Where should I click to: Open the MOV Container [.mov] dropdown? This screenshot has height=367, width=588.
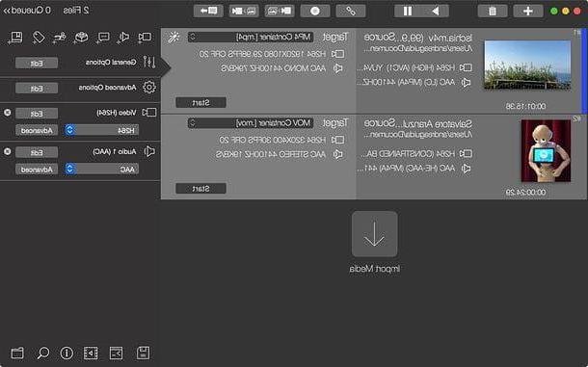click(251, 123)
